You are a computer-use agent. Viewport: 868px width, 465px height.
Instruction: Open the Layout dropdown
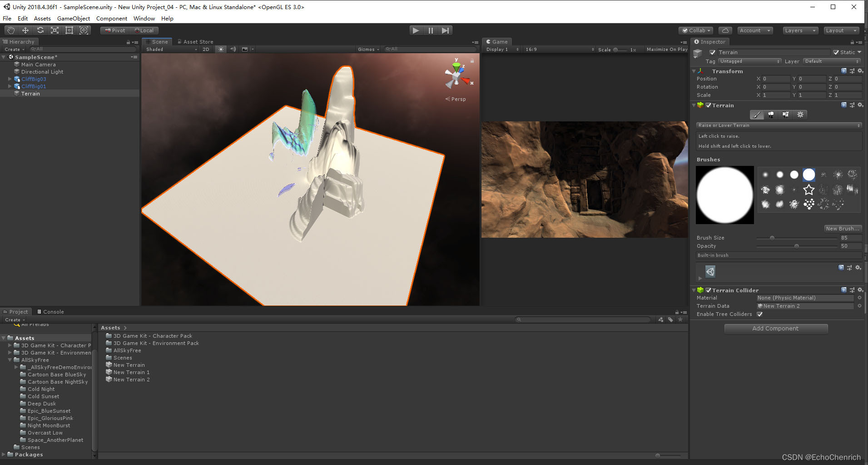point(842,30)
